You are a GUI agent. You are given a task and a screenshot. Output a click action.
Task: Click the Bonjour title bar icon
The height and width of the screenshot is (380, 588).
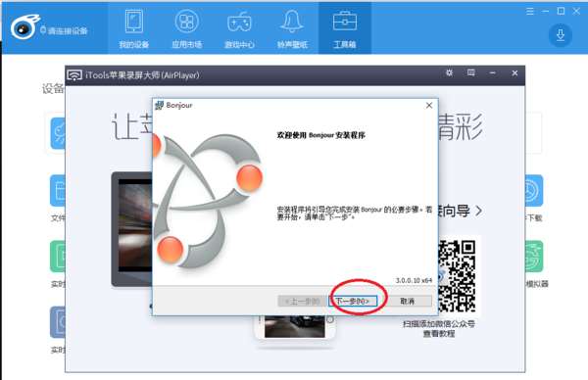(x=159, y=106)
